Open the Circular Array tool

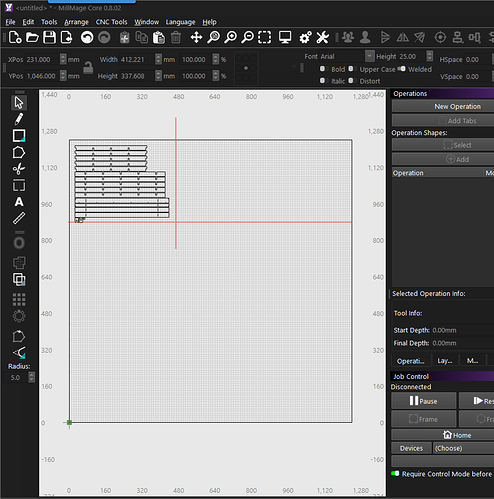[x=19, y=316]
